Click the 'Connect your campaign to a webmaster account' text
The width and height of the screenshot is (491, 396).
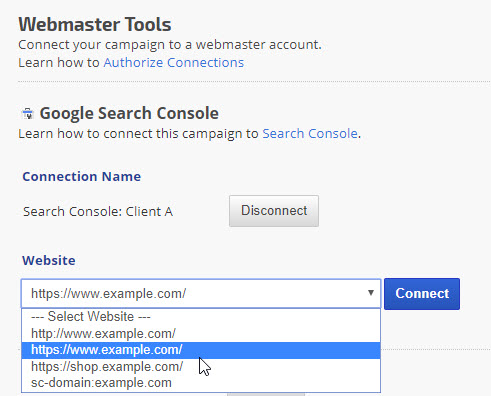pos(170,45)
